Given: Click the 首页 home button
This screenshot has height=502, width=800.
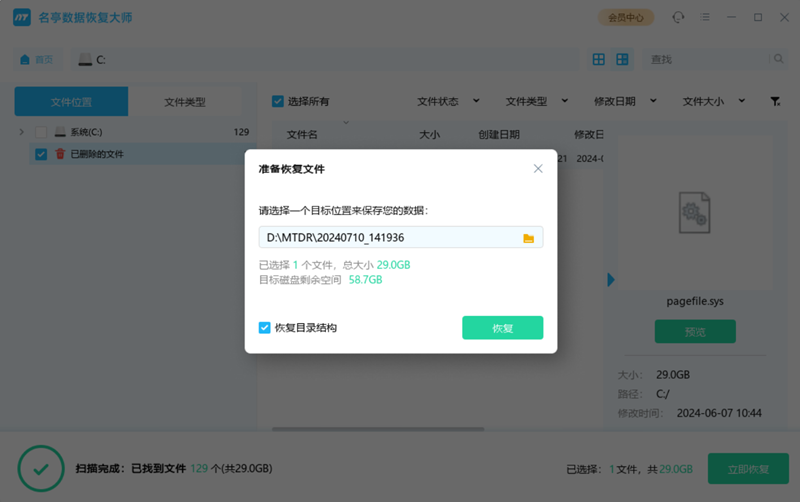Looking at the screenshot, I should pyautogui.click(x=37, y=60).
